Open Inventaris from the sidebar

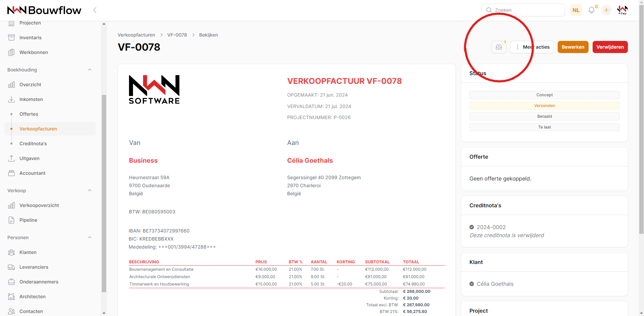[x=30, y=38]
